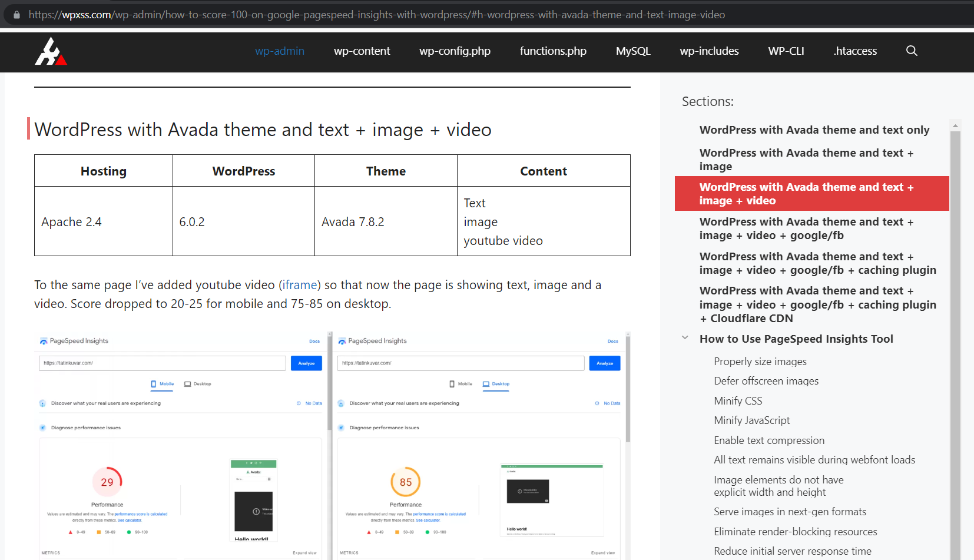The image size is (974, 560).
Task: Go to 'Avada theme and text only' section
Action: pos(814,130)
